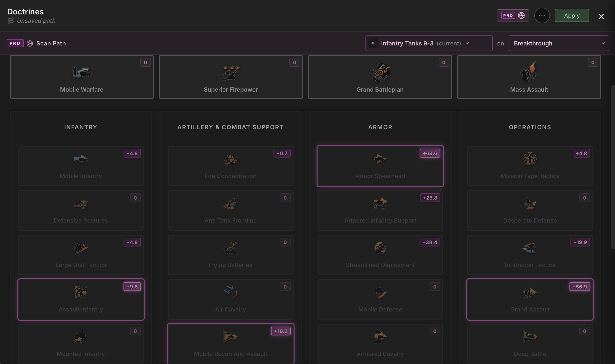Click the OPERATIONS column heading
The image size is (615, 364).
point(530,127)
